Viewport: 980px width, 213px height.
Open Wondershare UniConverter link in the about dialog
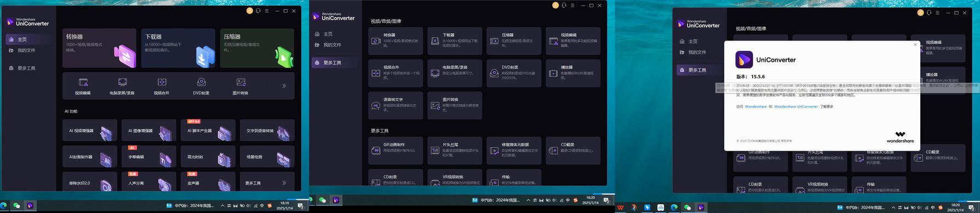click(796, 107)
